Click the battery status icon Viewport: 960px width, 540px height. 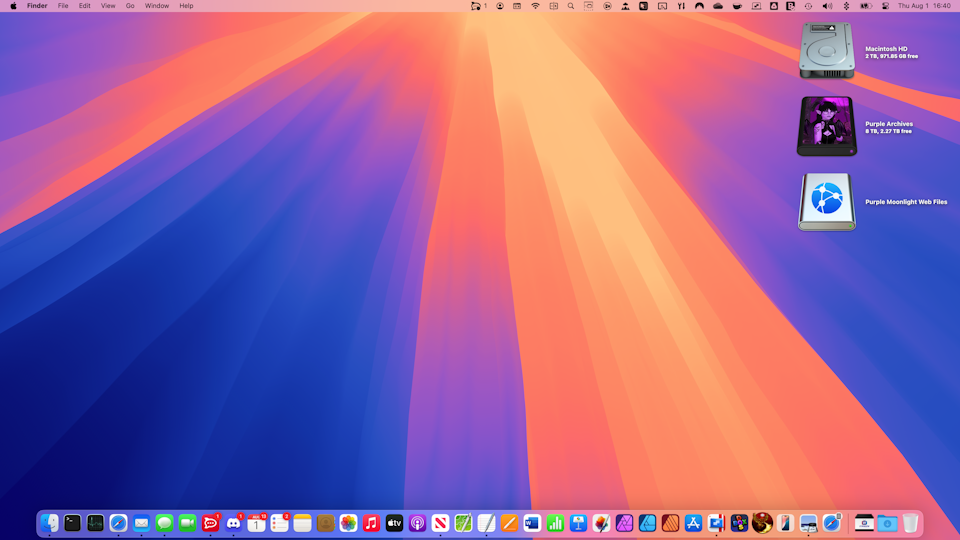[866, 6]
